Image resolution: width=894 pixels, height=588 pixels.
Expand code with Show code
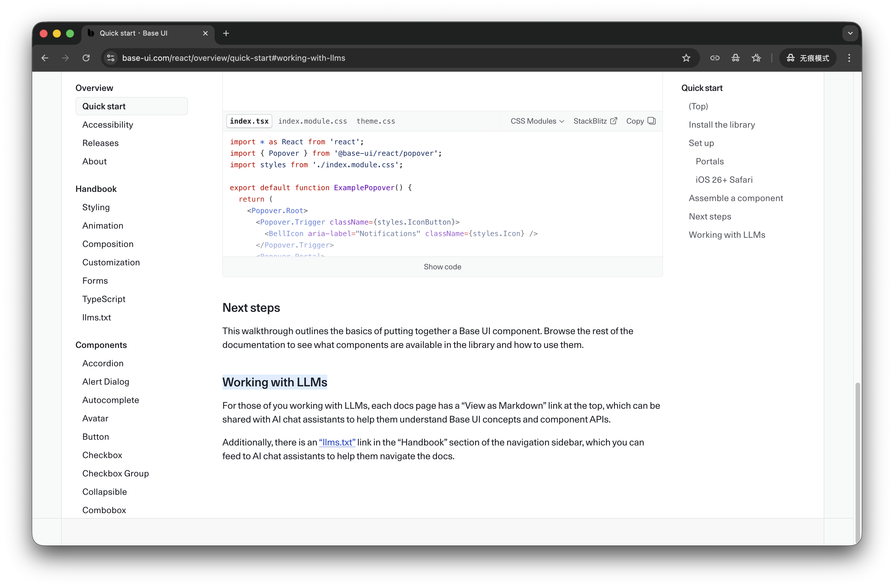tap(442, 266)
